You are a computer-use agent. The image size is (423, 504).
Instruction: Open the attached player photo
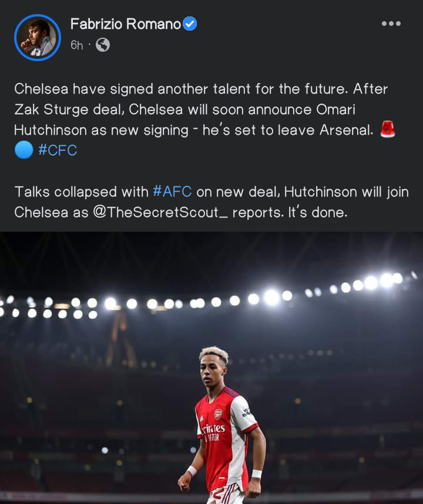tap(211, 368)
